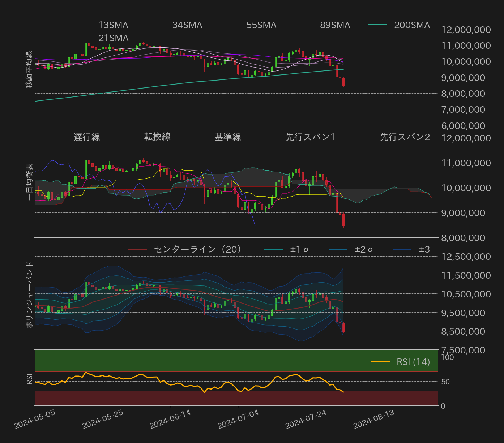Toggle the ±1σ band legend item

[299, 249]
